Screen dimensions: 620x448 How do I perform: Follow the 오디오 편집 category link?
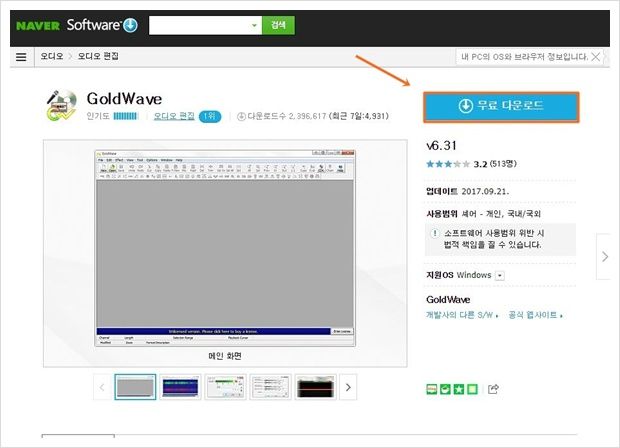click(x=174, y=116)
